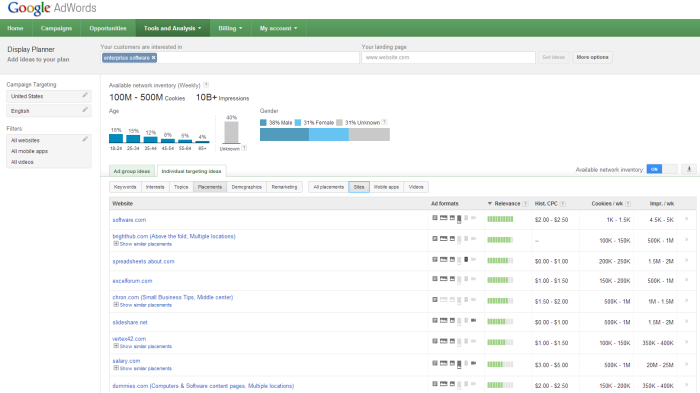Open the software.com placement link
The width and height of the screenshot is (700, 393).
pos(129,220)
